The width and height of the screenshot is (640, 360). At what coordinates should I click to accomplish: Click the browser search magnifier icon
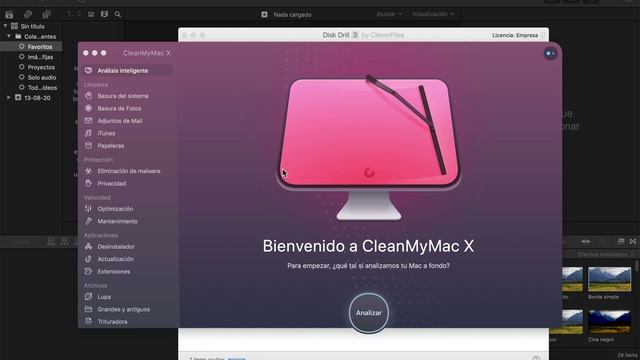[118, 14]
